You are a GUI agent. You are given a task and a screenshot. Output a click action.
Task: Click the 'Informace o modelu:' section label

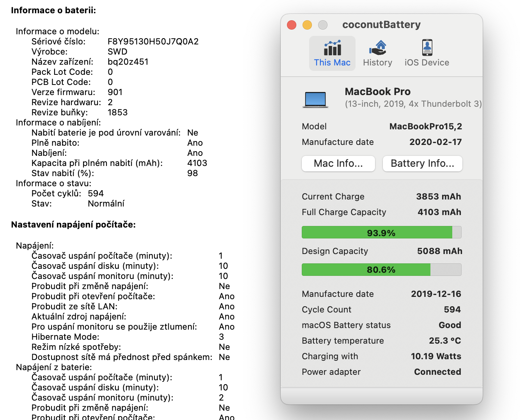click(58, 32)
